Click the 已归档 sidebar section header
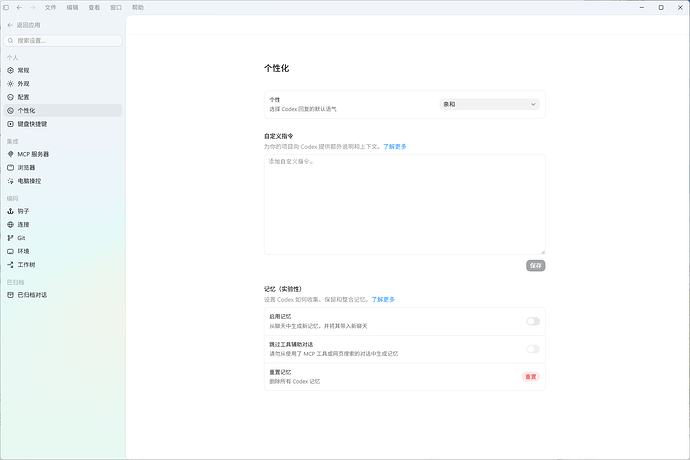This screenshot has height=460, width=690. pos(15,282)
